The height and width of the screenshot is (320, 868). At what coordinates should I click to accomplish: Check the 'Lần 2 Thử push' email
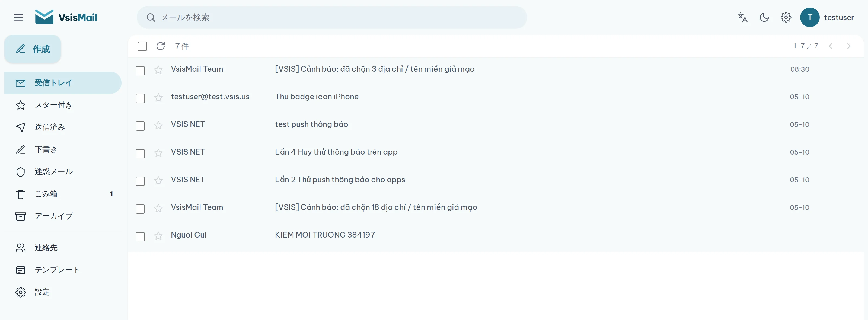[140, 181]
